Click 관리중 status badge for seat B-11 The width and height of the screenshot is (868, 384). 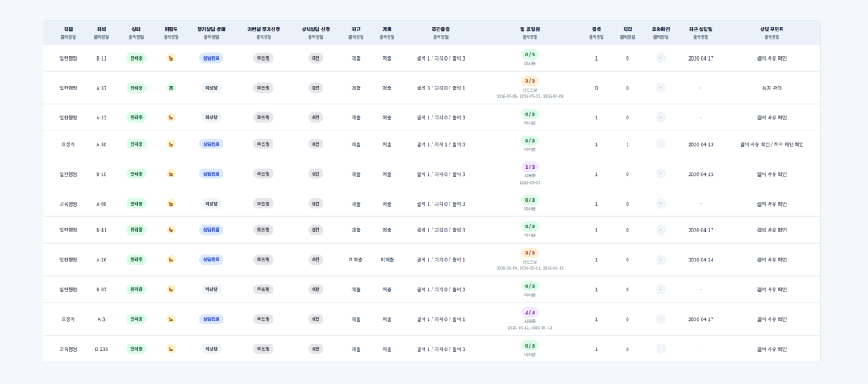coord(136,58)
